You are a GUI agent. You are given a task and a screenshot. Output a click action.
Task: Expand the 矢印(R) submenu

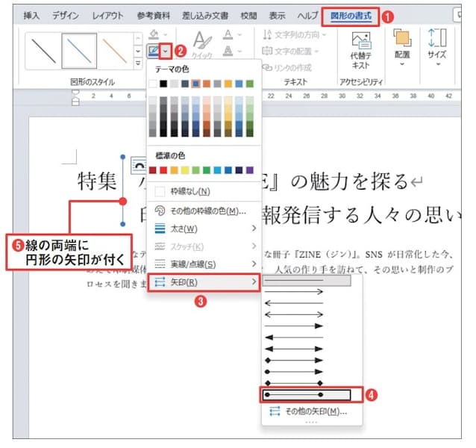coord(204,282)
